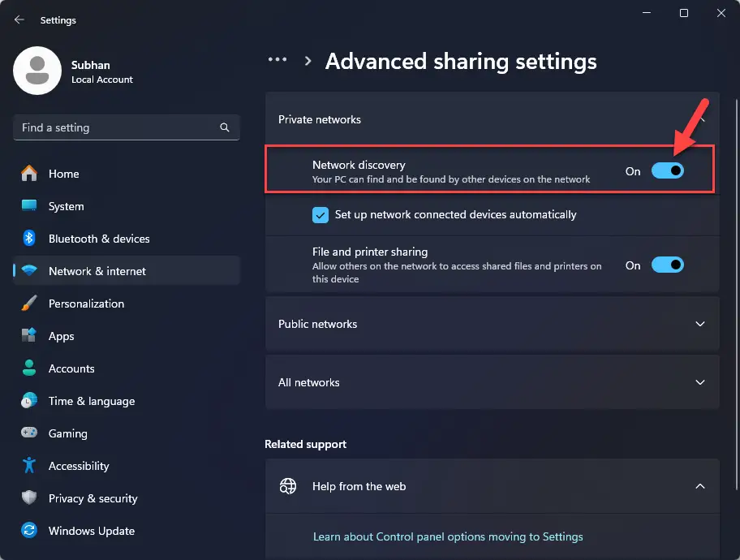Open the Apps settings page
Viewport: 740px width, 560px height.
pyautogui.click(x=61, y=336)
